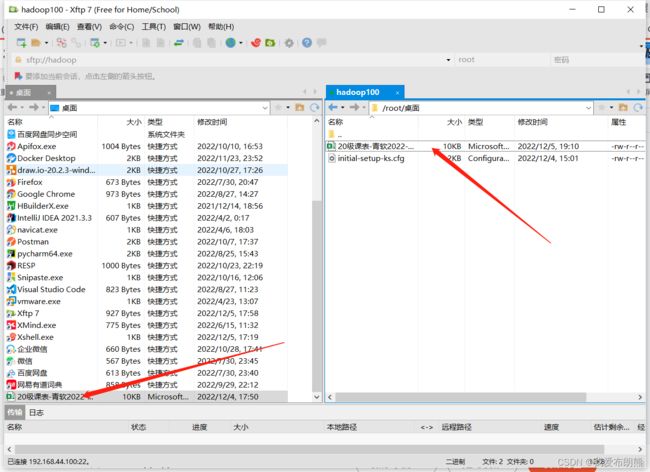Click the root username field
Screen dimensions: 650x472
coord(502,60)
